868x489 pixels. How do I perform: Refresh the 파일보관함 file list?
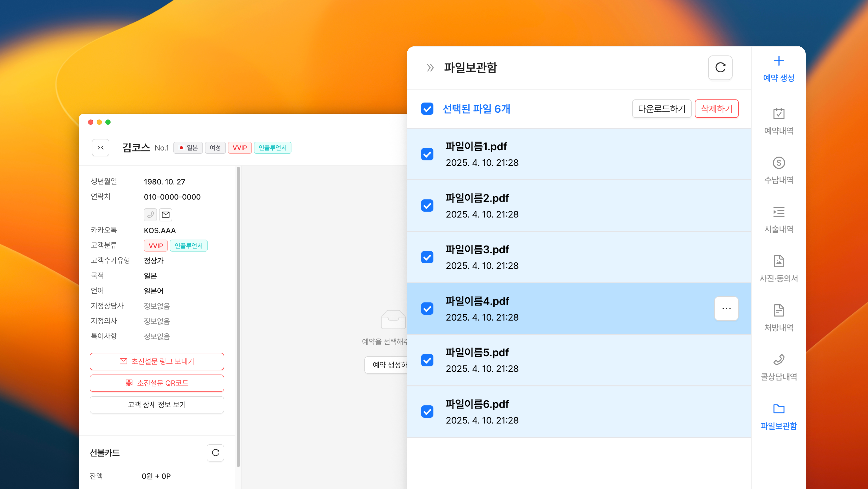pos(720,67)
